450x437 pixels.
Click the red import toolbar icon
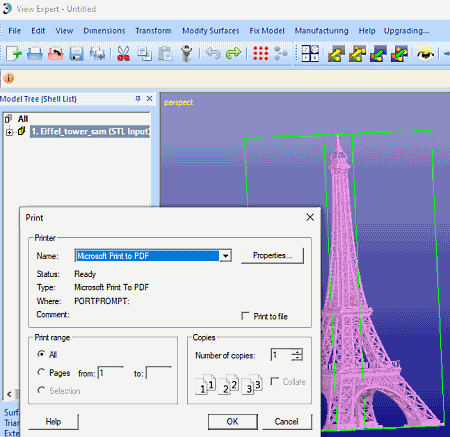tap(56, 53)
